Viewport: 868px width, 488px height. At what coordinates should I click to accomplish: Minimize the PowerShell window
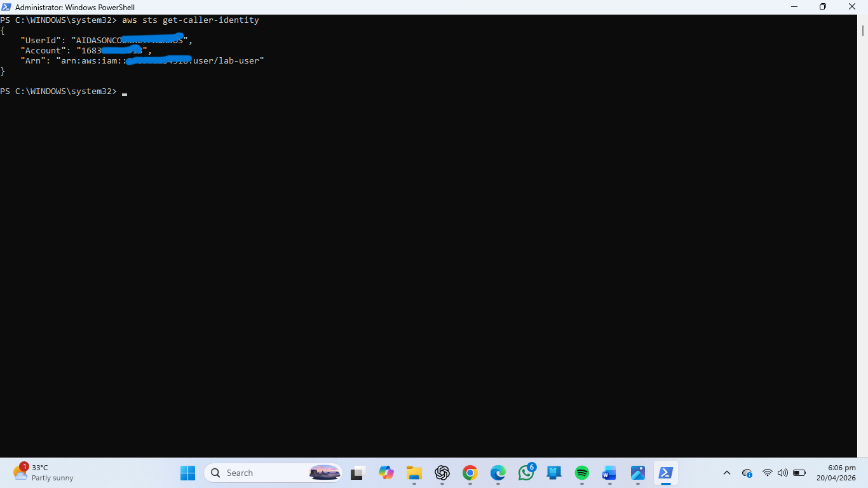794,7
